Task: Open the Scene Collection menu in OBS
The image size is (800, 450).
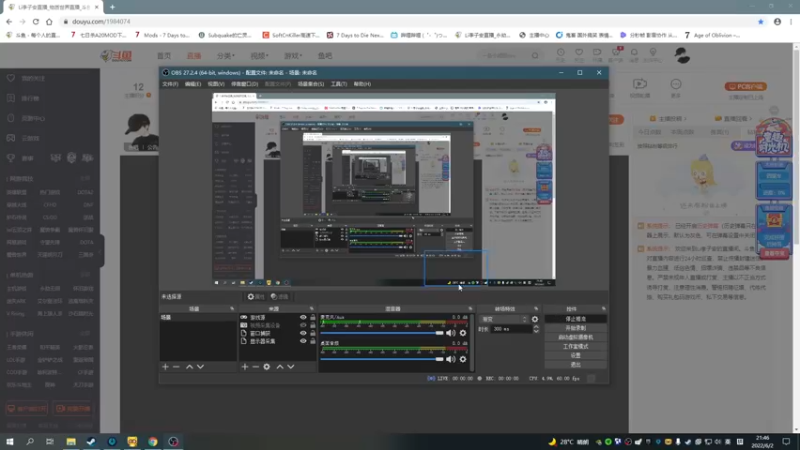Action: [x=311, y=84]
